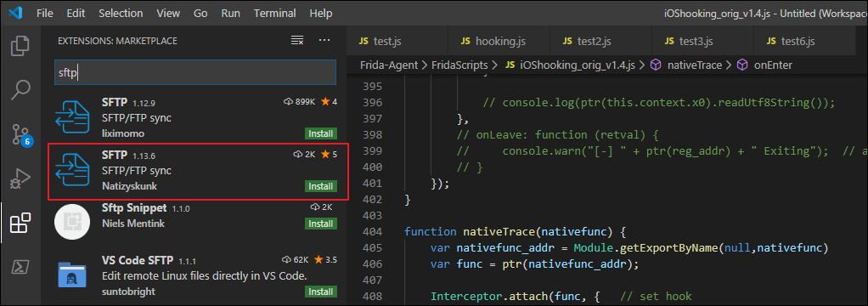Open the File menu
868x306 pixels.
point(45,13)
